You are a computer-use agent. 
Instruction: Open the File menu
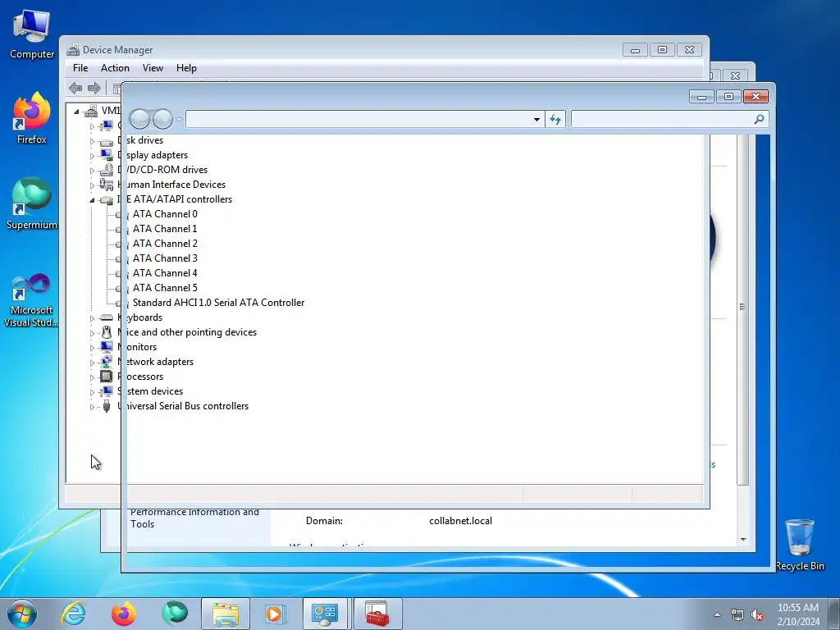tap(80, 68)
